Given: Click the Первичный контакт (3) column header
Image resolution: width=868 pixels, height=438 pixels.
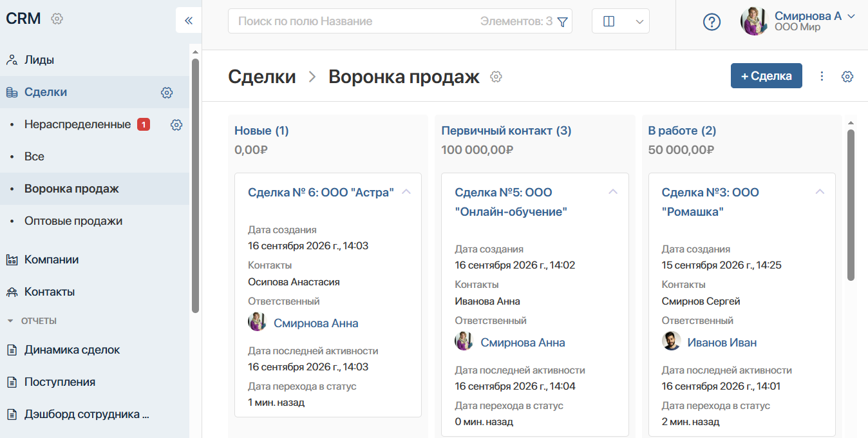Looking at the screenshot, I should (x=506, y=131).
